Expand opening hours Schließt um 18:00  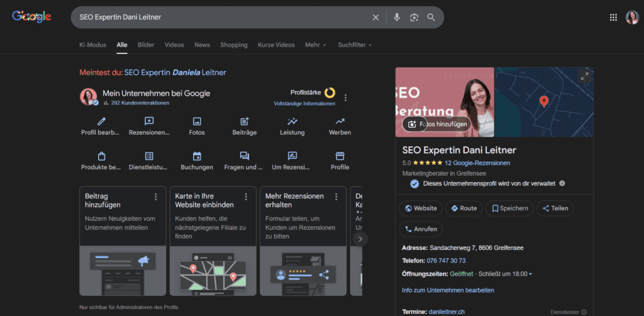tap(505, 274)
